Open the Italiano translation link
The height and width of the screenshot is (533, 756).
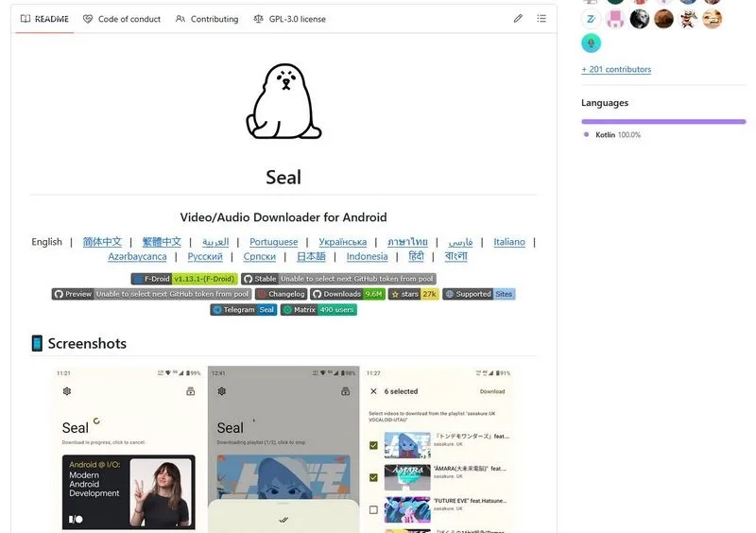tap(509, 242)
